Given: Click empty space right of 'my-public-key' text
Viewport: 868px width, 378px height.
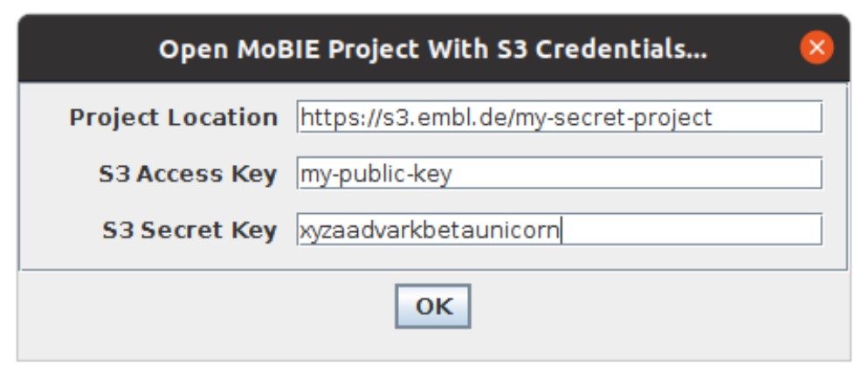Looking at the screenshot, I should tap(637, 173).
